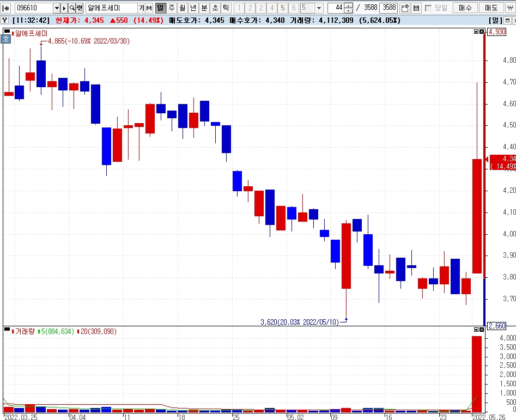516x420 pixels.
Task: Click interval preset button 6
Action: pos(294,8)
